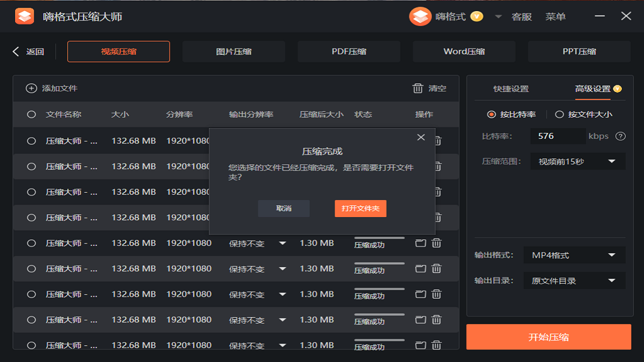
Task: Click the user avatar icon in title bar
Action: point(420,17)
